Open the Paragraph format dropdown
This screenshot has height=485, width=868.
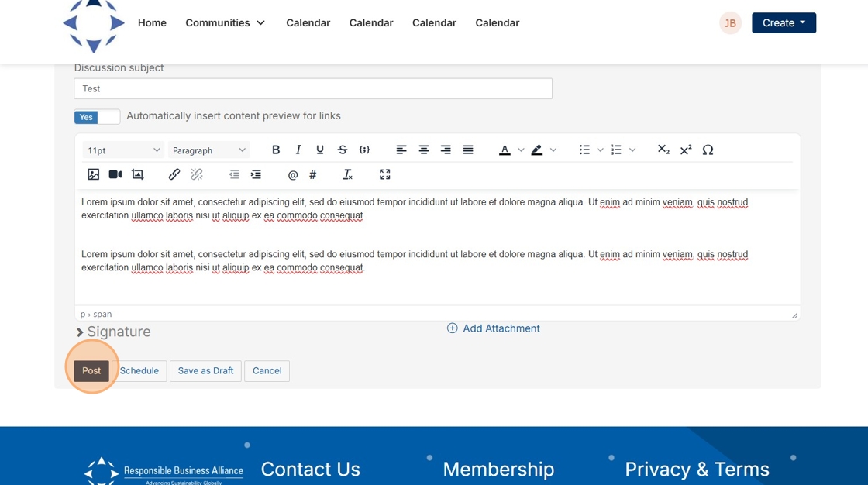point(208,150)
